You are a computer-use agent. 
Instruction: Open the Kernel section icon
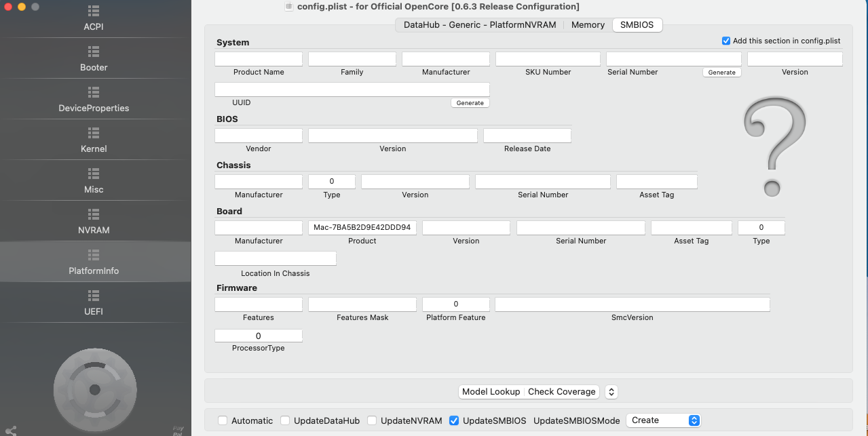click(94, 133)
